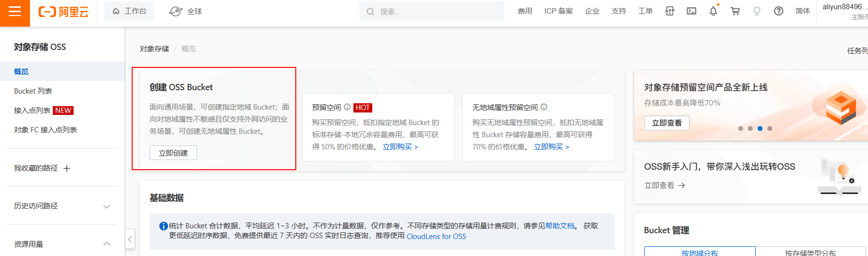Open the notifications bell
This screenshot has height=256, width=868.
pos(713,11)
